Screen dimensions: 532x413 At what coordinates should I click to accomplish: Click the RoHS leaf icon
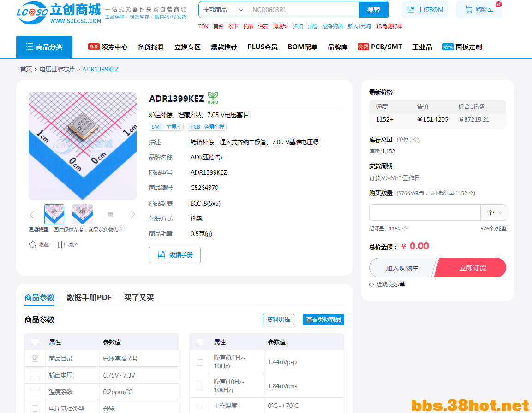tap(213, 98)
